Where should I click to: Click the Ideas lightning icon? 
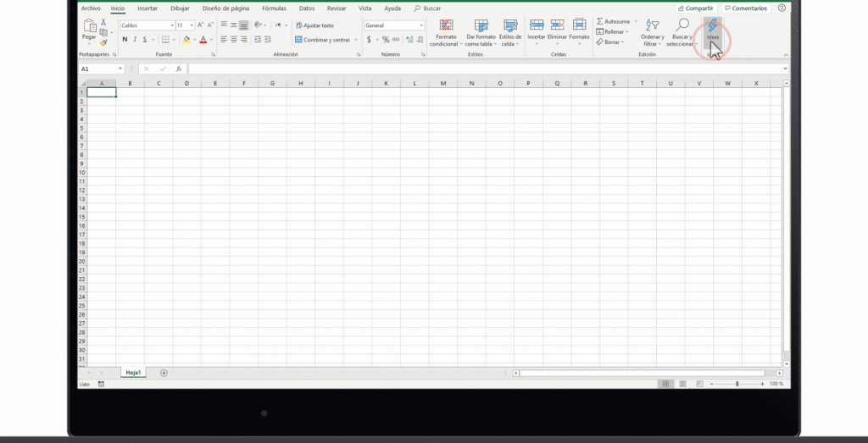tap(713, 25)
